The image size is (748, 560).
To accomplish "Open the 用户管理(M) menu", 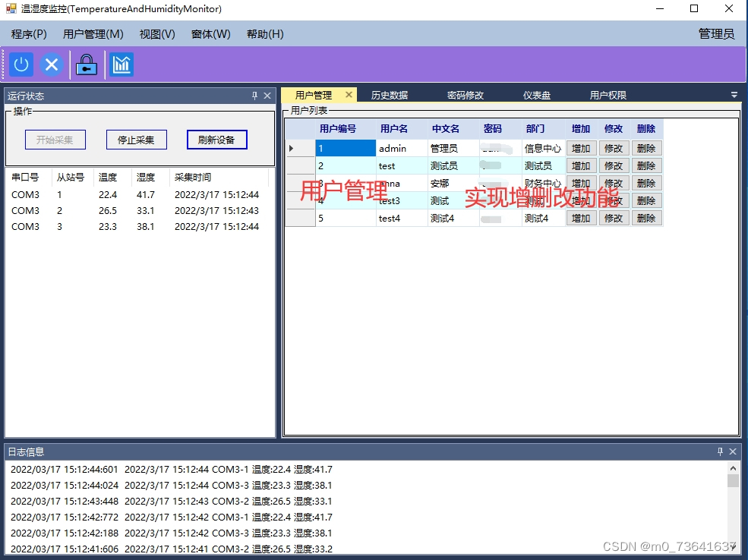I will [x=93, y=34].
